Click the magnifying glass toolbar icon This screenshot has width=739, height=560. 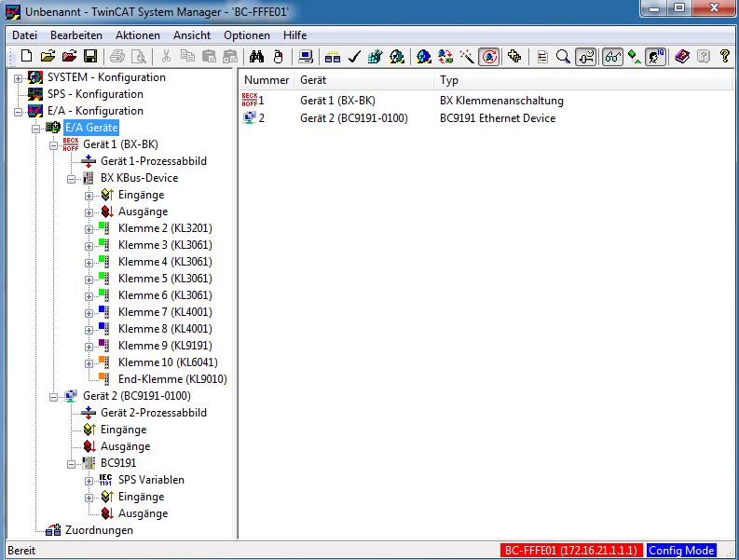click(563, 57)
